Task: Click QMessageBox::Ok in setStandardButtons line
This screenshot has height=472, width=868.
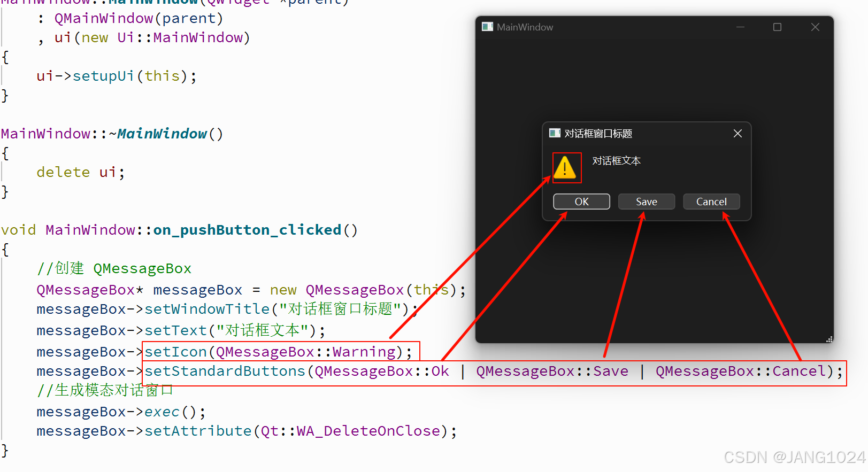Action: point(382,371)
